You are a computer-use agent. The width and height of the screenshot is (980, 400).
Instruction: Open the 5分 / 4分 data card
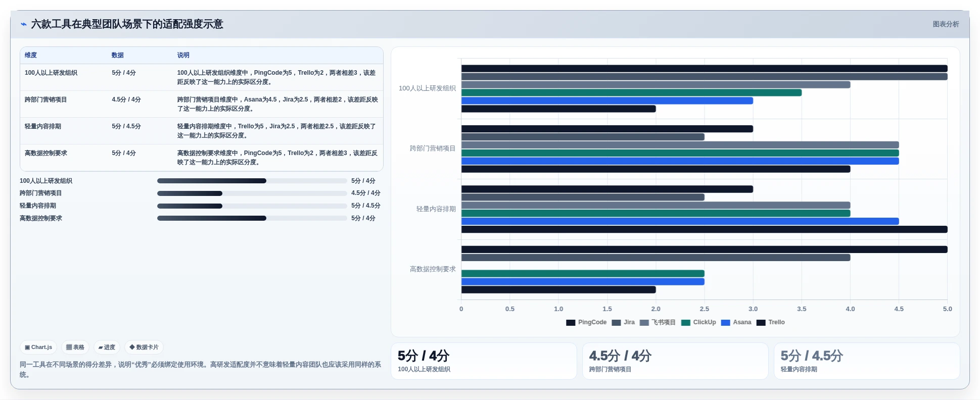pyautogui.click(x=484, y=361)
